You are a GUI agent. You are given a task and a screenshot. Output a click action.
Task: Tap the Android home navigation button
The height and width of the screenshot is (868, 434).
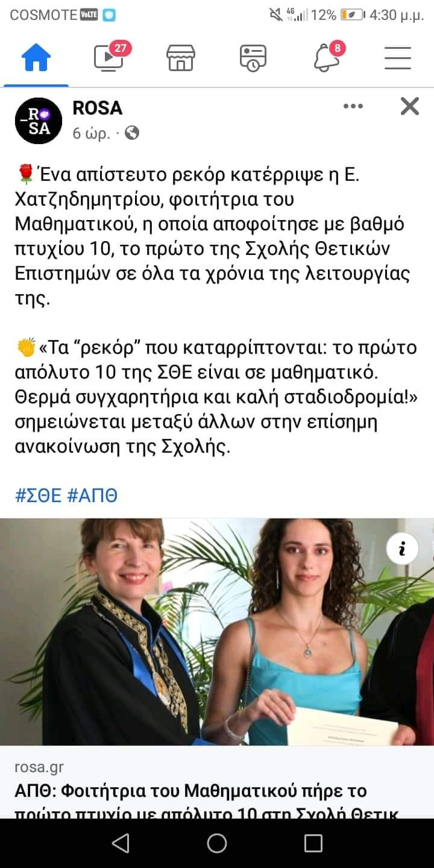(x=217, y=843)
